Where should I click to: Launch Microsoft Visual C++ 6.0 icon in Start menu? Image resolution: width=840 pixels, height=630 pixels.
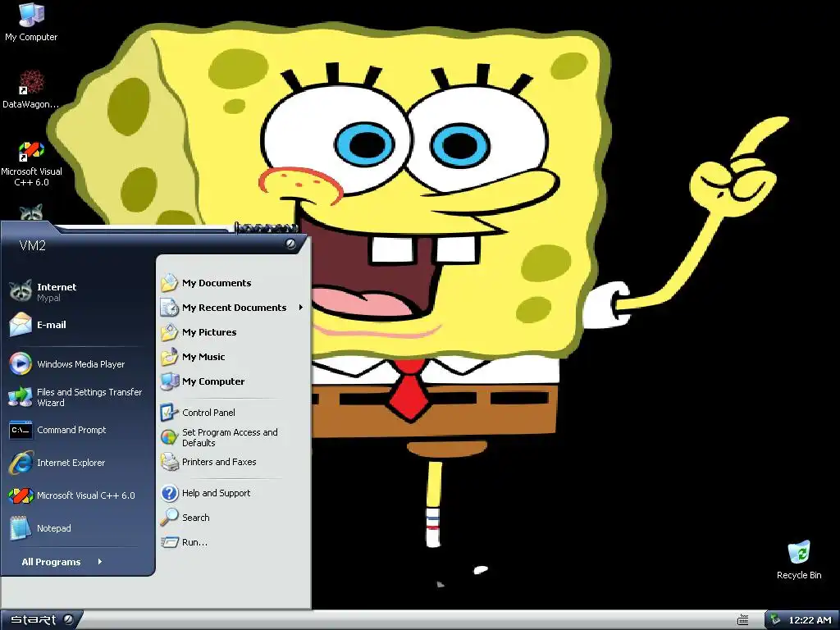point(21,495)
